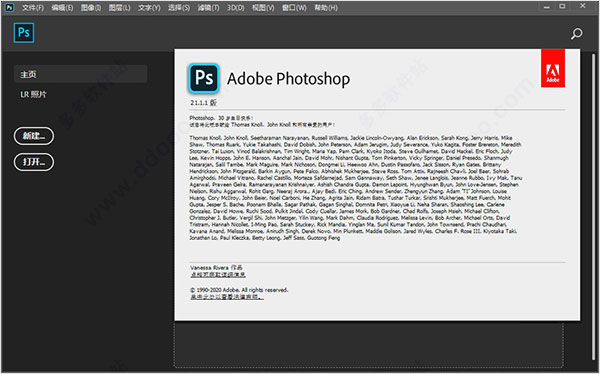This screenshot has height=374, width=600.
Task: Close the Photoshop window
Action: (582, 6)
